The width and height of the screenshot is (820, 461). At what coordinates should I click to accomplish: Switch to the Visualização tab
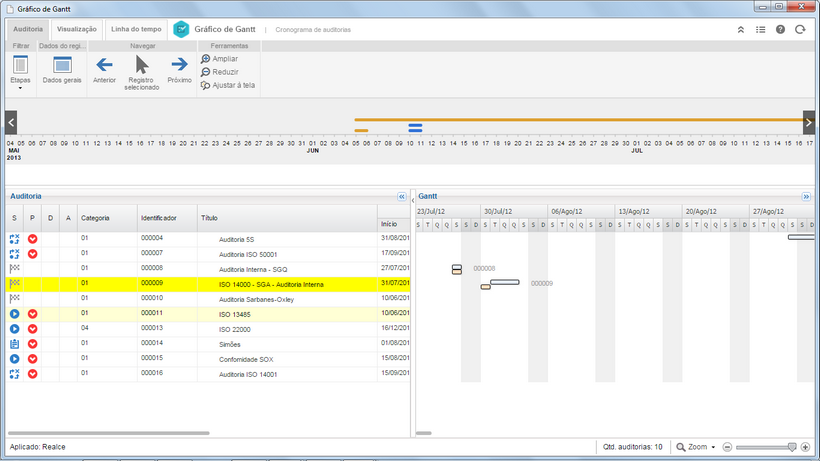tap(76, 29)
